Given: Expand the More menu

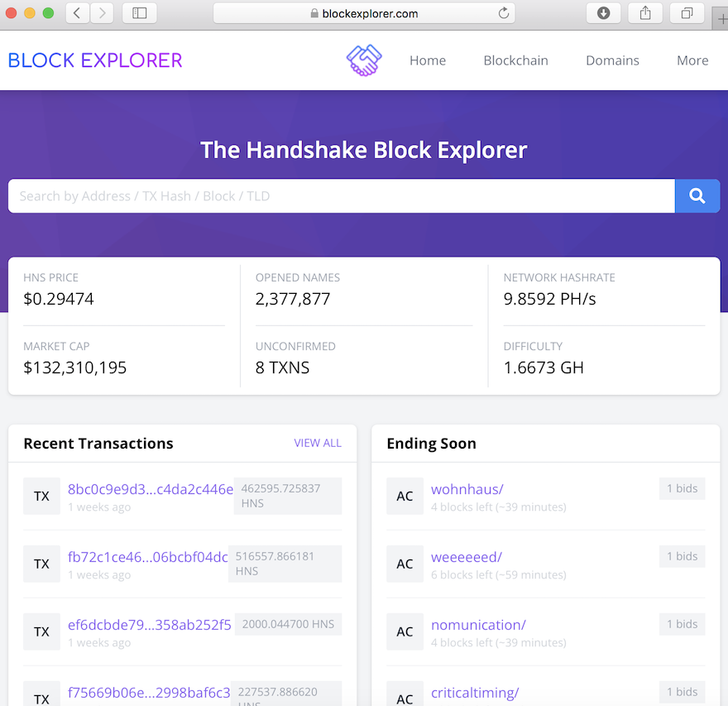Looking at the screenshot, I should click(x=692, y=60).
